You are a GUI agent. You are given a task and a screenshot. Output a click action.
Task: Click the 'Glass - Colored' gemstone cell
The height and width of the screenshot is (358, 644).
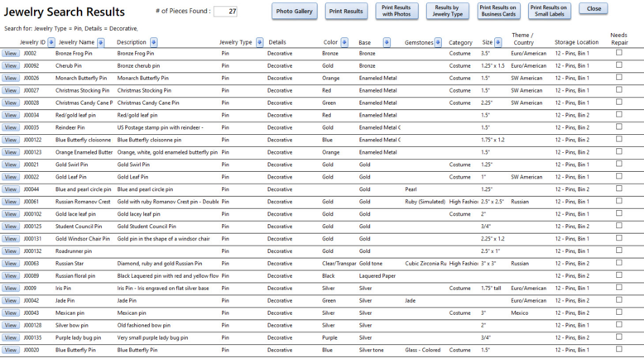point(423,350)
